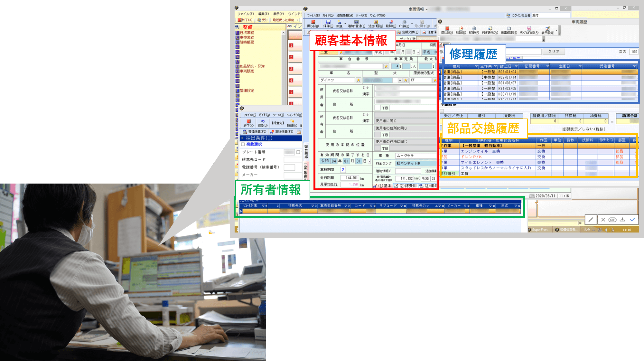Select F1 日次業務 in sidebar
Viewport: 644px width, 361px height.
pyautogui.click(x=245, y=33)
